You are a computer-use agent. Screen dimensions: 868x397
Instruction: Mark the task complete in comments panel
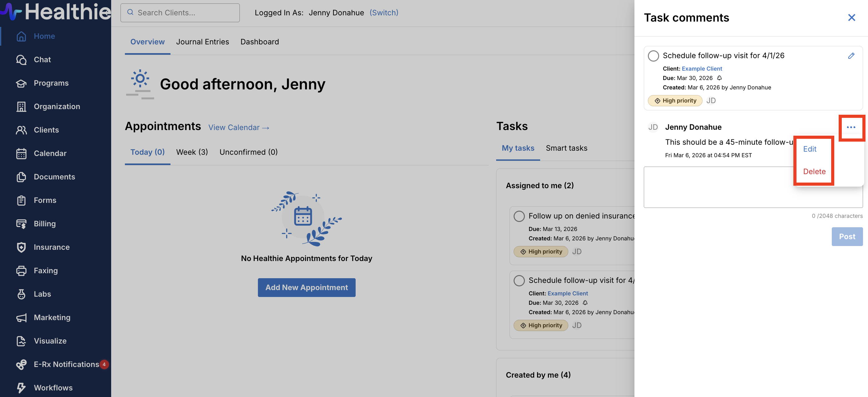[653, 56]
